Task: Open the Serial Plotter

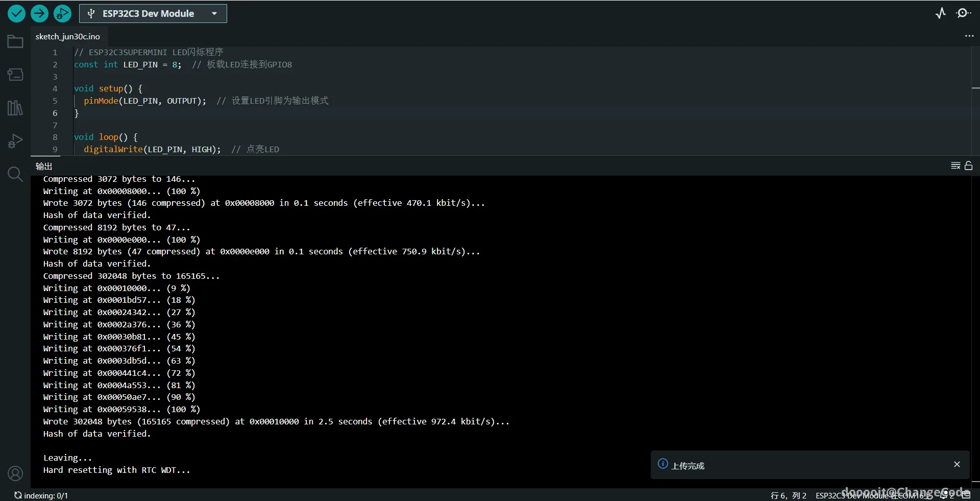Action: tap(941, 13)
